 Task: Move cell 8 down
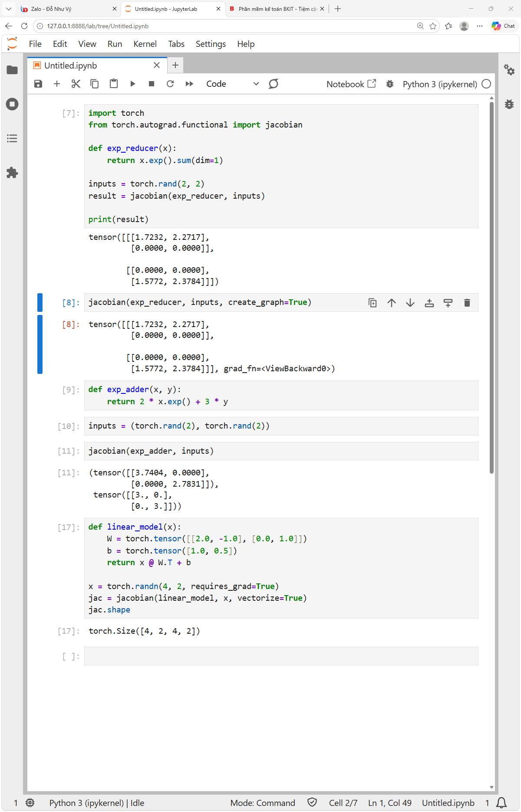(410, 303)
